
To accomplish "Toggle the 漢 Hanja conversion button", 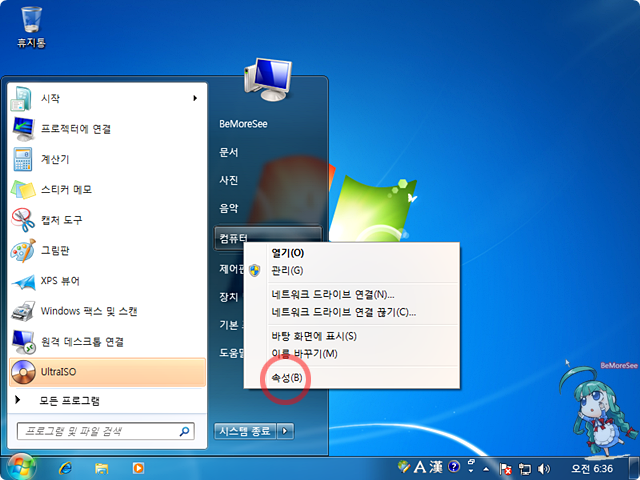I will coord(435,467).
